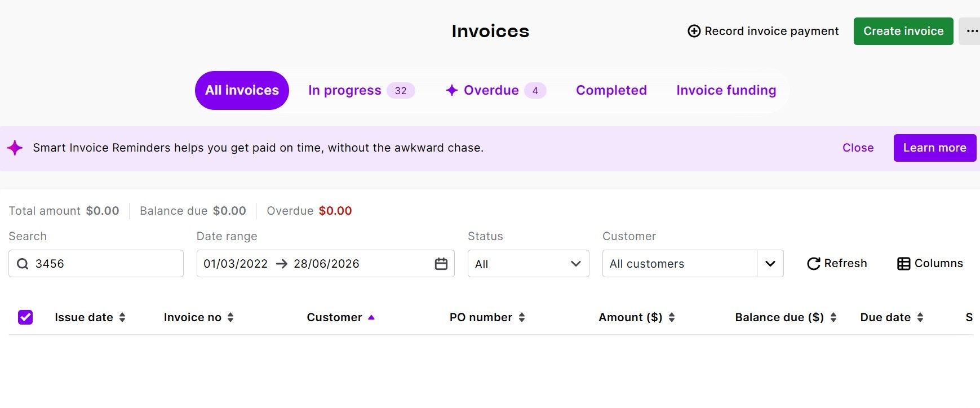Screen dimensions: 980x408
Task: Click Learn more in the banner
Action: click(x=935, y=148)
